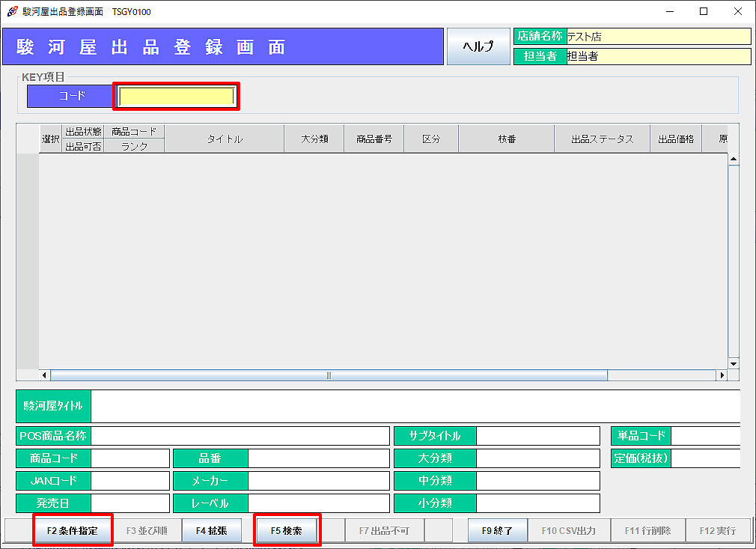Click the table scroll down arrow
Screen dimensions: 756x549
pos(733,363)
